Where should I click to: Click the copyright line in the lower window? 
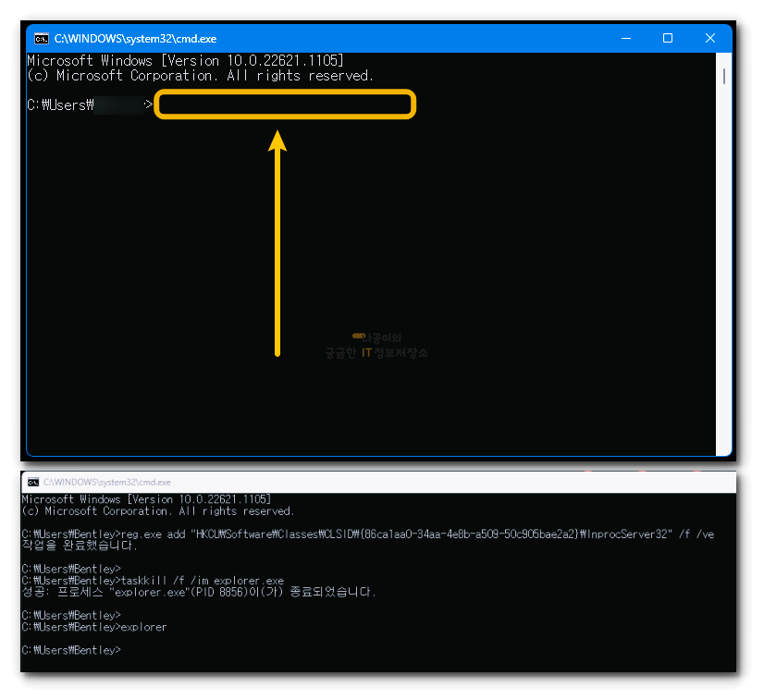click(x=158, y=511)
